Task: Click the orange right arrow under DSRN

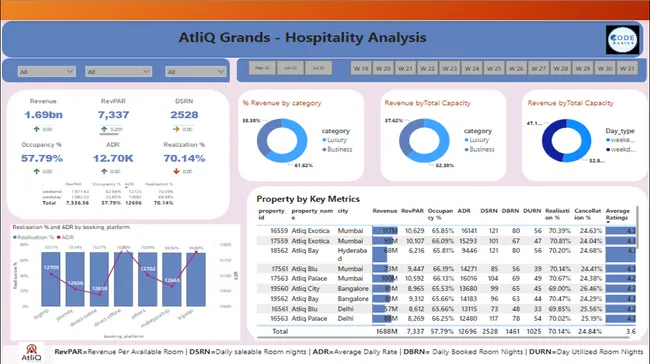Action: (176, 129)
